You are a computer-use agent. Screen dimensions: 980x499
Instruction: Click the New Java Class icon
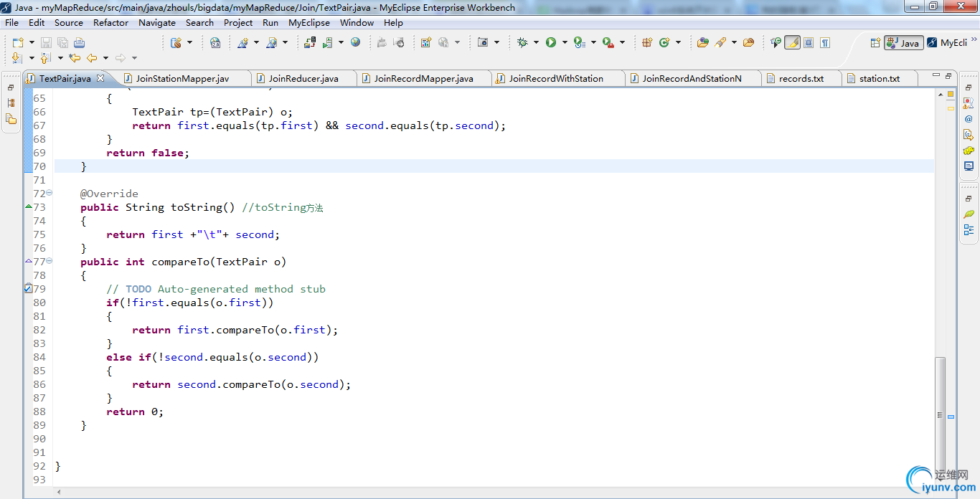click(x=664, y=43)
